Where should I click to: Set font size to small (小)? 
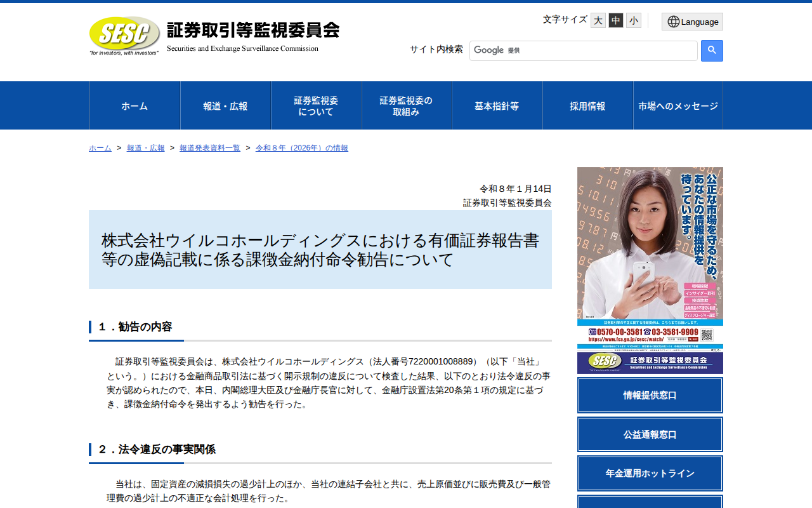point(634,20)
